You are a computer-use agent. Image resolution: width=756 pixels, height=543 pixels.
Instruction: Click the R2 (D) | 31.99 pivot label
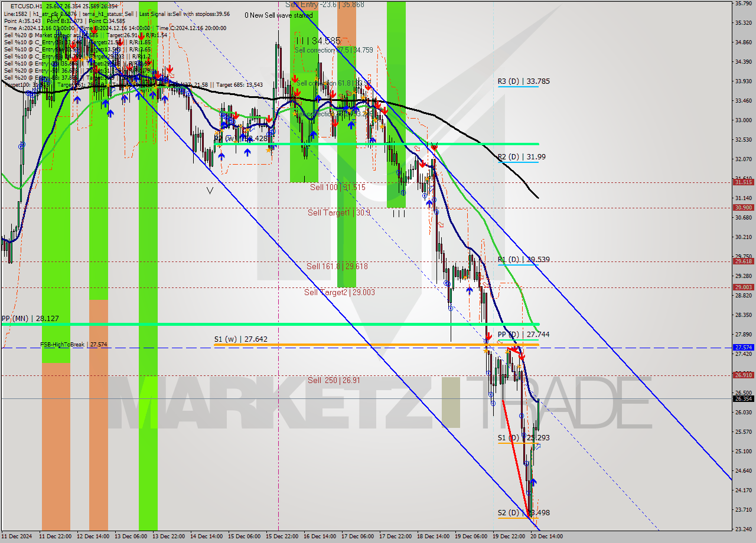[x=522, y=157]
